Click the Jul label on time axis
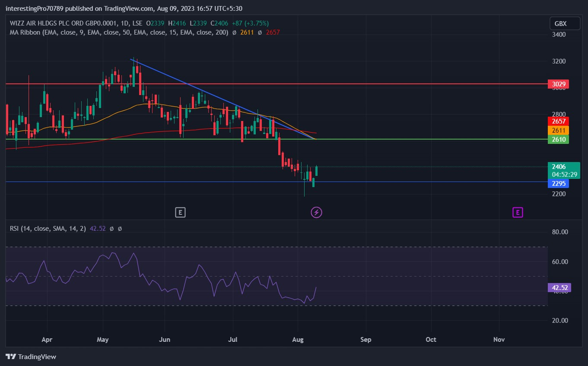The image size is (588, 366). pyautogui.click(x=233, y=340)
